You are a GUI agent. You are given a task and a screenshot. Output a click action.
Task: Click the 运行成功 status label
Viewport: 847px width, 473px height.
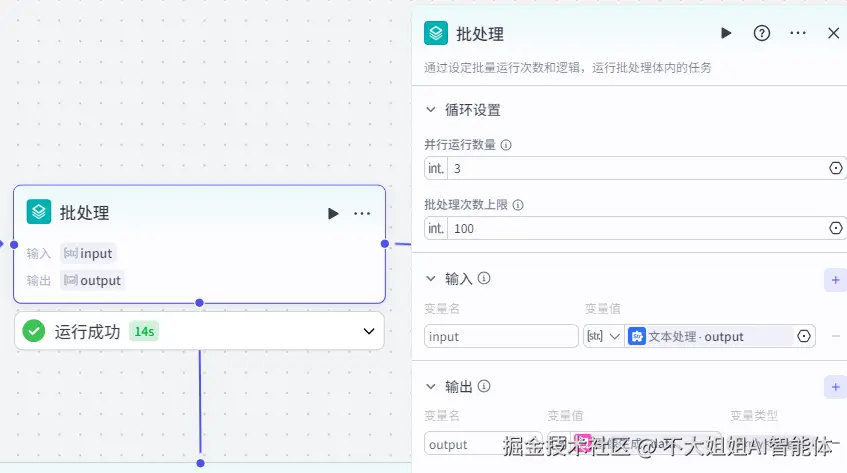tap(88, 332)
